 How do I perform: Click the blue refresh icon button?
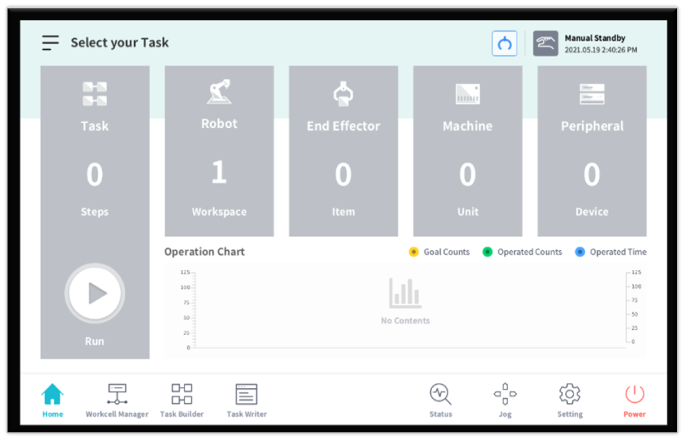[x=504, y=43]
